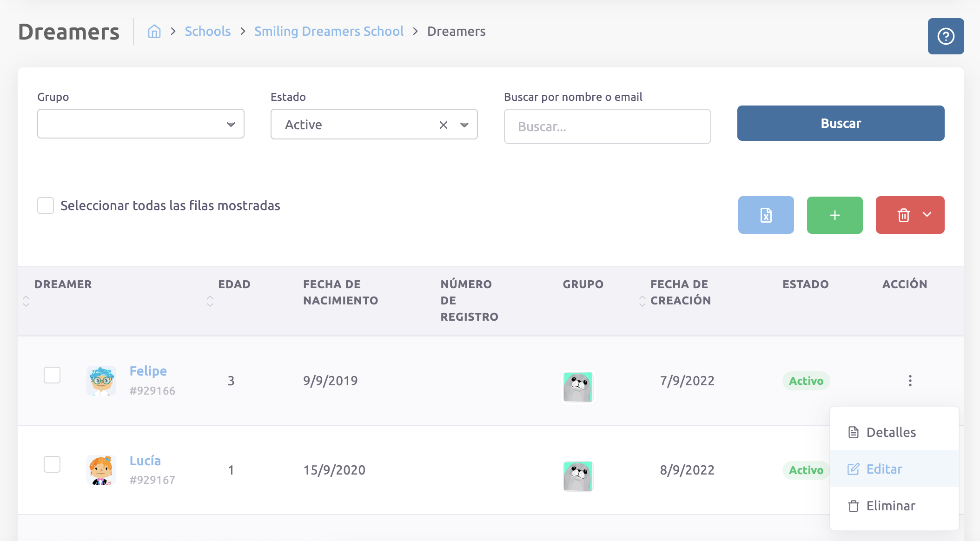
Task: Check Seleccionar todas las filas mostradas
Action: (46, 205)
